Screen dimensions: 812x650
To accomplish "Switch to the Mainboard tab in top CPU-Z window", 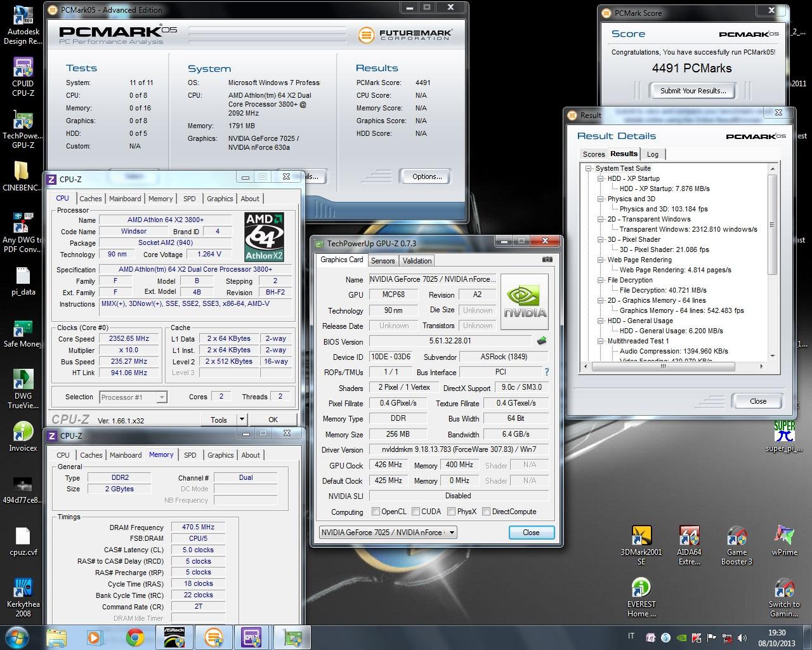I will (125, 199).
